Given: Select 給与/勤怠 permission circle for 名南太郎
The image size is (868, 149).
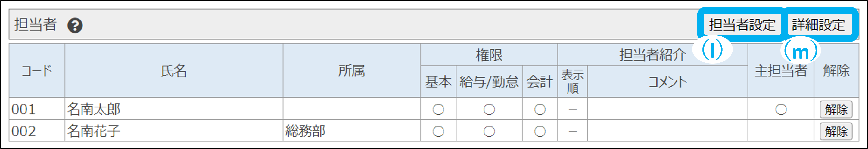Looking at the screenshot, I should 489,110.
